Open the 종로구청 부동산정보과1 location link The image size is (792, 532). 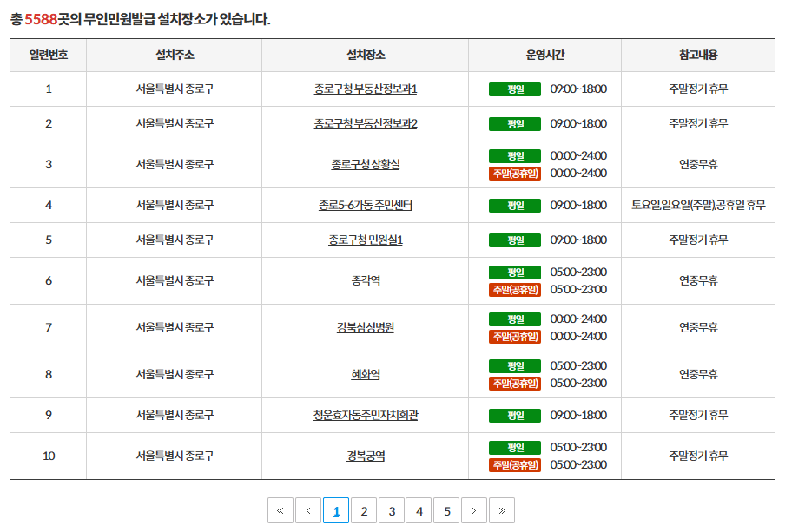(x=364, y=89)
